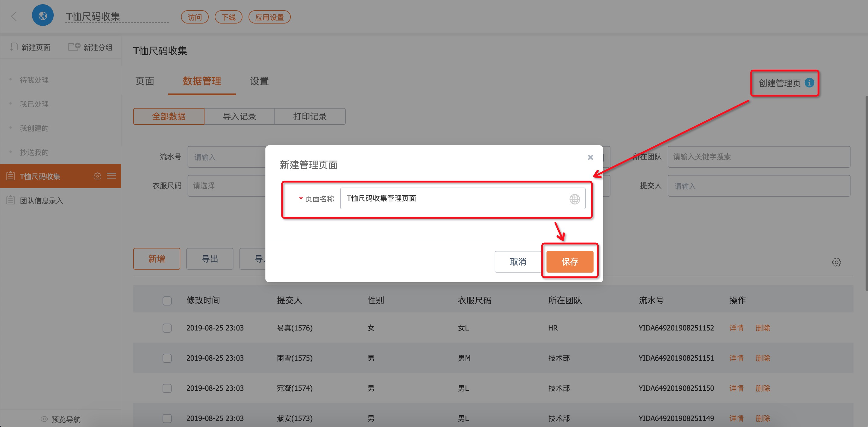Screen dimensions: 868x427
Task: Click the blue globe app icon
Action: click(43, 15)
